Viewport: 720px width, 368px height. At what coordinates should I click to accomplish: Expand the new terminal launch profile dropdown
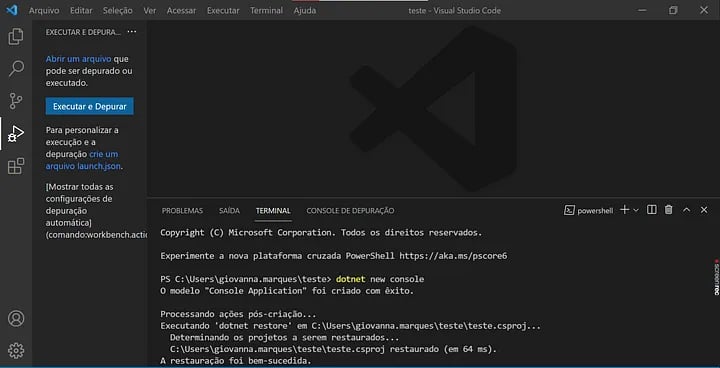pyautogui.click(x=636, y=210)
